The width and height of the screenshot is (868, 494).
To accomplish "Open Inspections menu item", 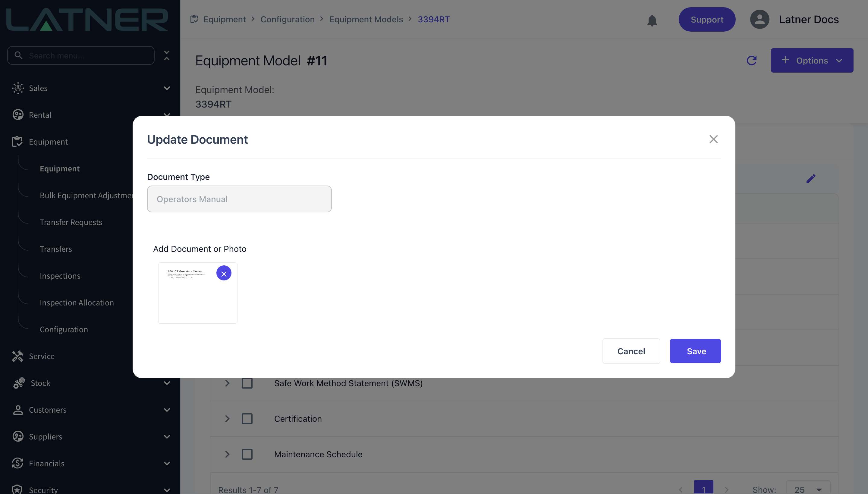I will point(60,276).
